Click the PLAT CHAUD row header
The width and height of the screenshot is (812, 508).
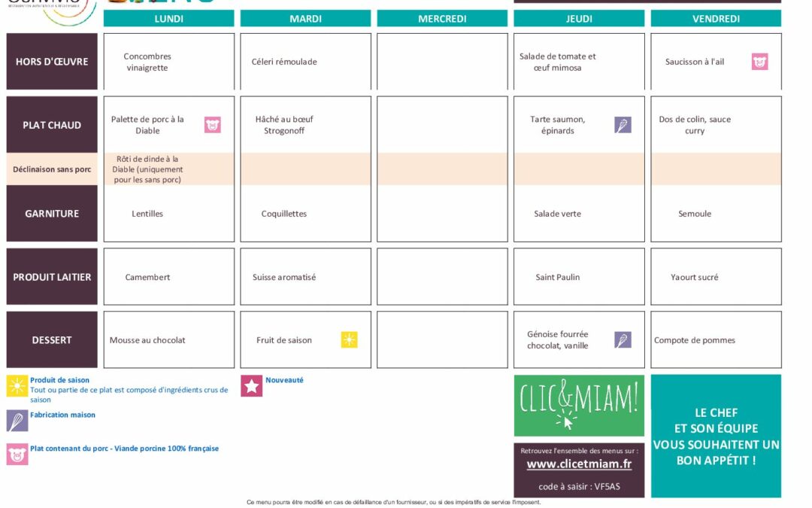52,125
